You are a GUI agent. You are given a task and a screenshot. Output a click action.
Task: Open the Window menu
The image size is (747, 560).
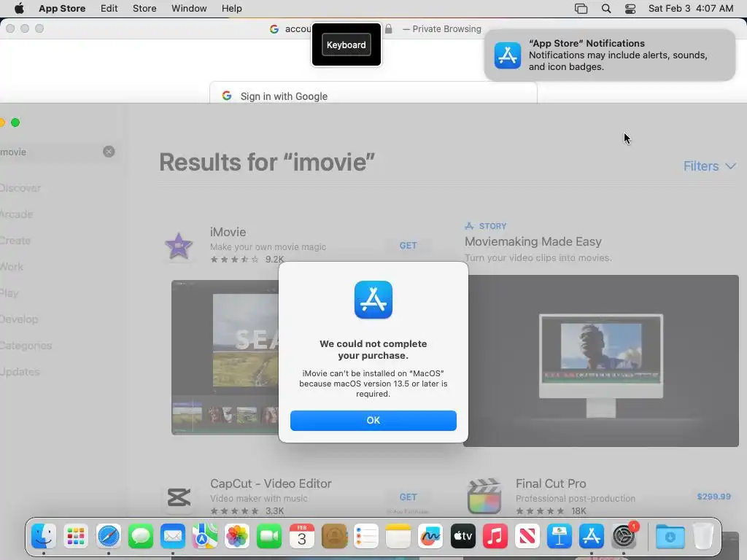(x=189, y=8)
